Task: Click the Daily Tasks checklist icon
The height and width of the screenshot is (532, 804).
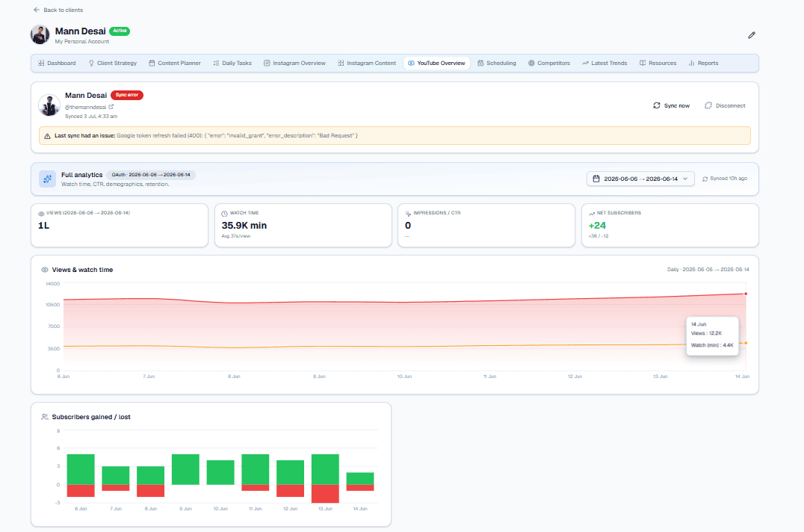Action: tap(217, 63)
